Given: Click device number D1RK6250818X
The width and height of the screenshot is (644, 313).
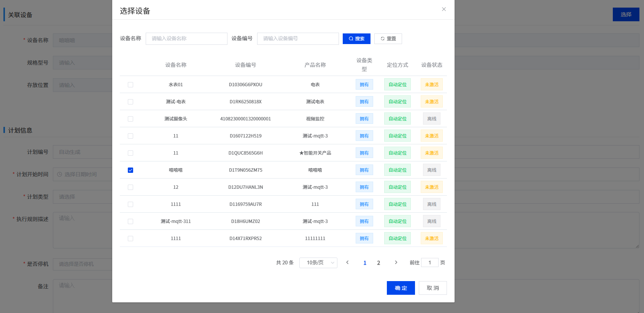Looking at the screenshot, I should tap(246, 102).
